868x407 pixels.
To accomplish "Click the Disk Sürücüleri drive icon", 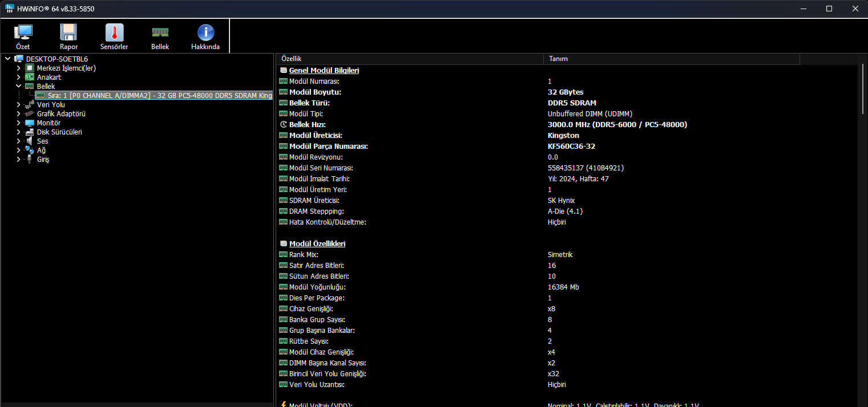I will click(x=30, y=132).
